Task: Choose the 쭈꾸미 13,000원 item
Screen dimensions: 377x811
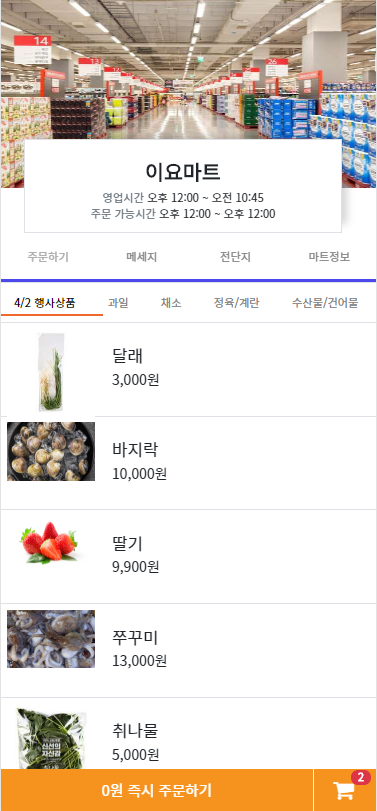Action: (188, 650)
